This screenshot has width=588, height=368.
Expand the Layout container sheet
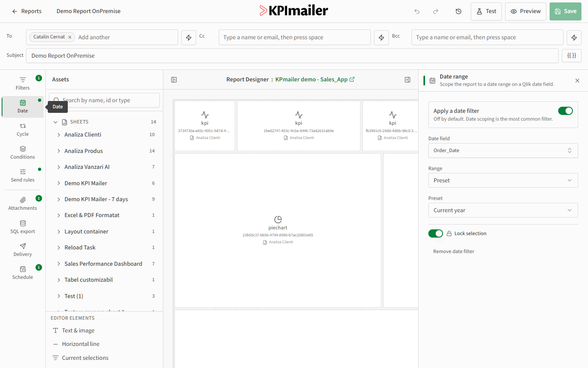point(59,231)
